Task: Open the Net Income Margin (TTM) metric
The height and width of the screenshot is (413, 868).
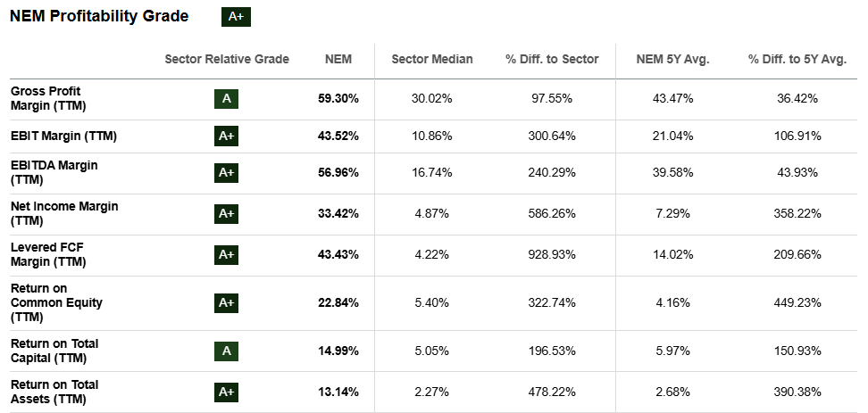Action: 64,213
